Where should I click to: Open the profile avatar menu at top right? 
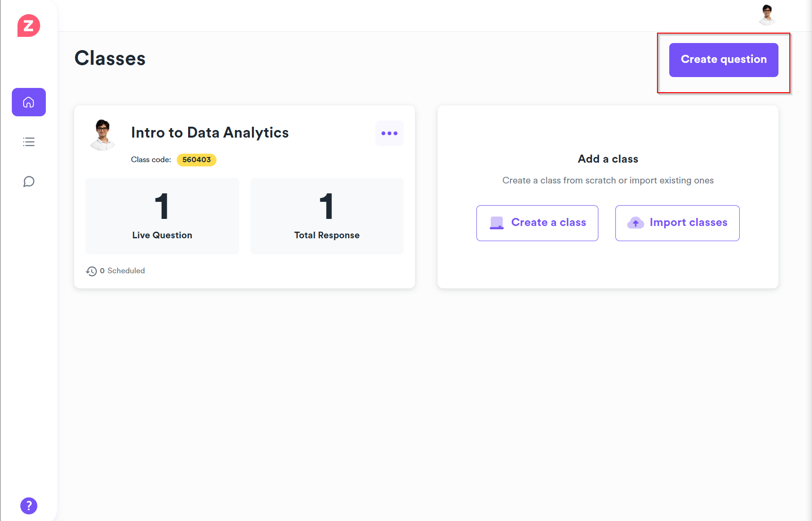[x=767, y=15]
